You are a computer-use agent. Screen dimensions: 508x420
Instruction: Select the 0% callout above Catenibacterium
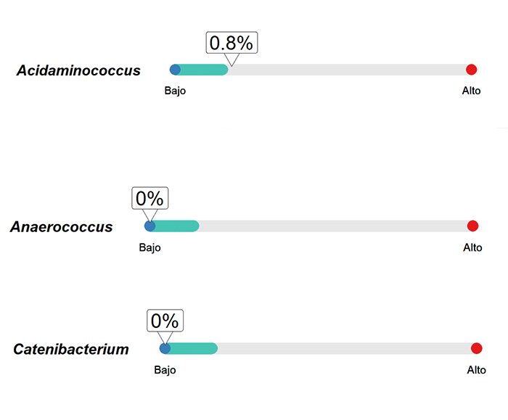[x=165, y=321]
